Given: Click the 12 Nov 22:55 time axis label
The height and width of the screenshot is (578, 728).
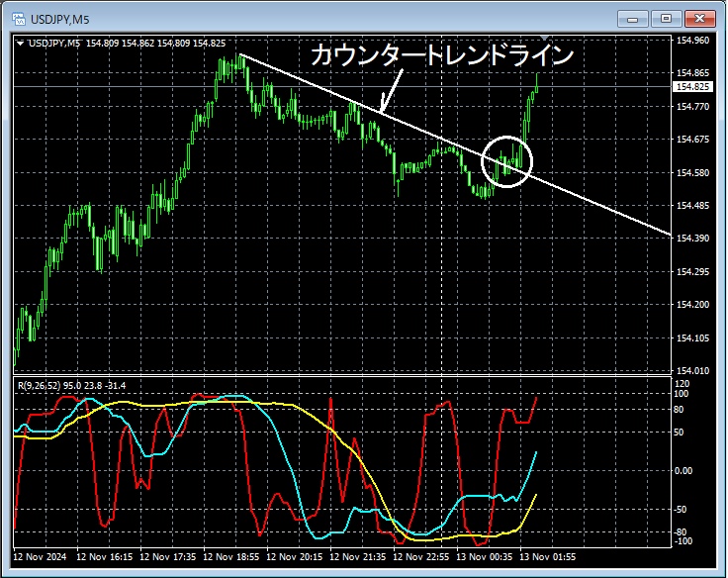Looking at the screenshot, I should tap(421, 556).
